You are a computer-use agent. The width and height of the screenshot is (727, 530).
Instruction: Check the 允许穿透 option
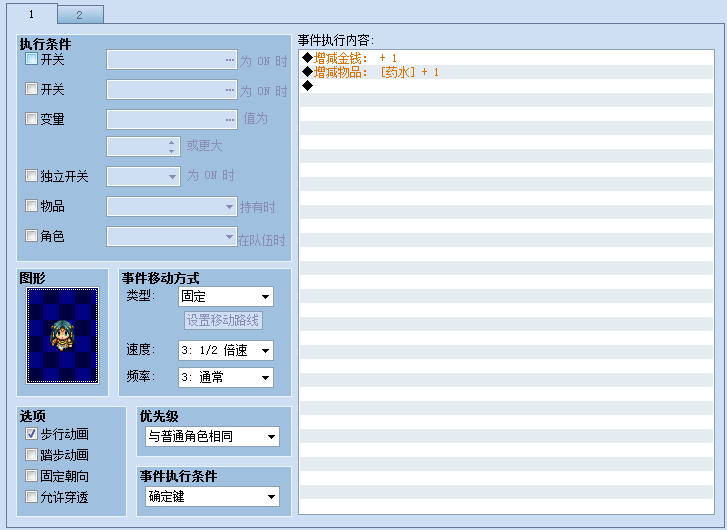coord(31,497)
